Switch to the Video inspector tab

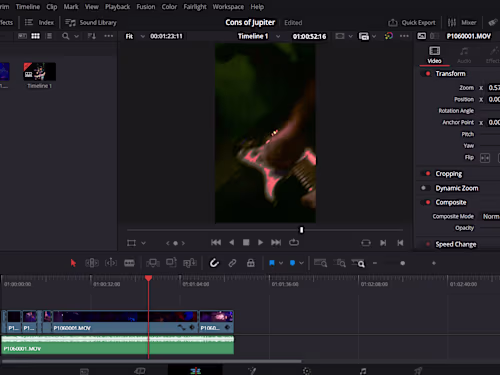coord(434,55)
